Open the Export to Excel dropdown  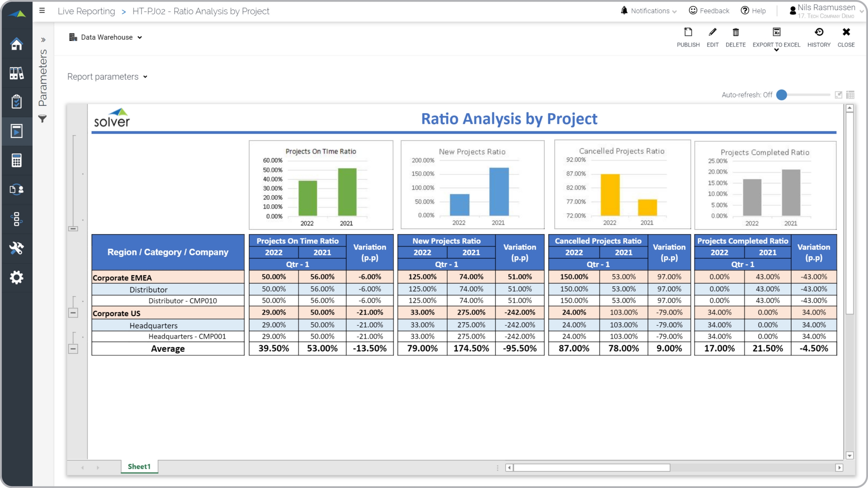[x=776, y=50]
